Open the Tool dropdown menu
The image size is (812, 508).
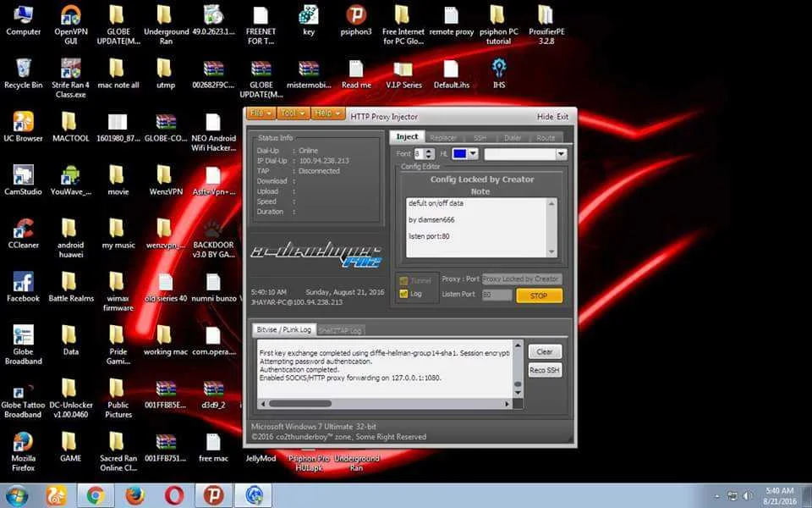(294, 113)
